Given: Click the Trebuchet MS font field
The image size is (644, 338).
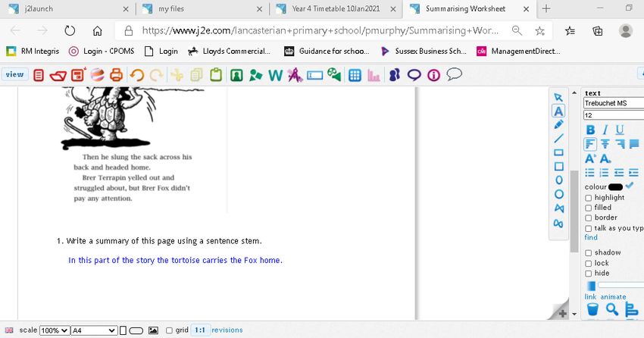Looking at the screenshot, I should [614, 103].
